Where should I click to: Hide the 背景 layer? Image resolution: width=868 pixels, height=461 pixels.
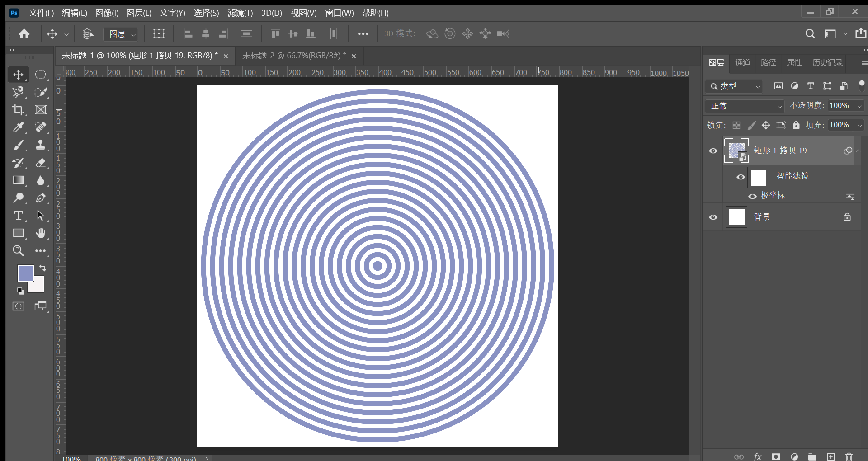pyautogui.click(x=713, y=217)
